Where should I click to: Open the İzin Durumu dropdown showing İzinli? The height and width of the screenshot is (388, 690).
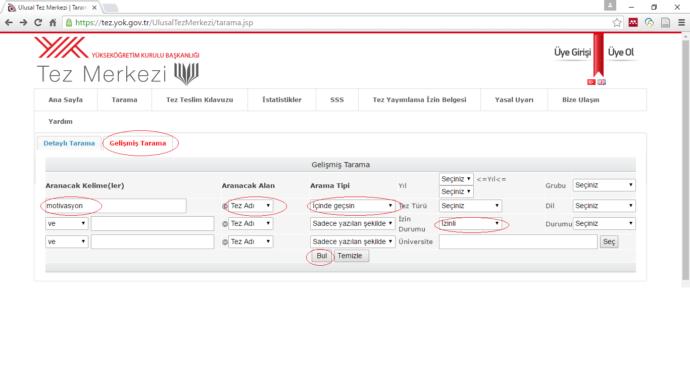(470, 223)
